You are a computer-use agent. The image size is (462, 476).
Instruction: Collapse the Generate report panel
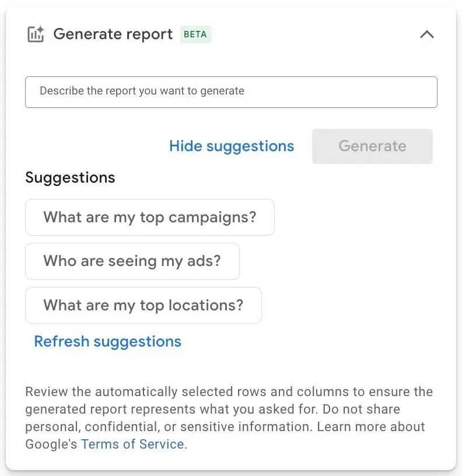pos(427,34)
